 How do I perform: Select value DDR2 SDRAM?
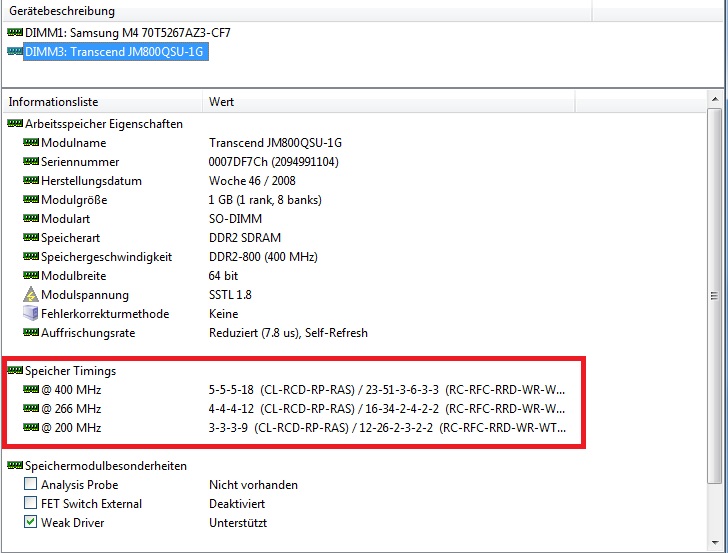[x=245, y=238]
